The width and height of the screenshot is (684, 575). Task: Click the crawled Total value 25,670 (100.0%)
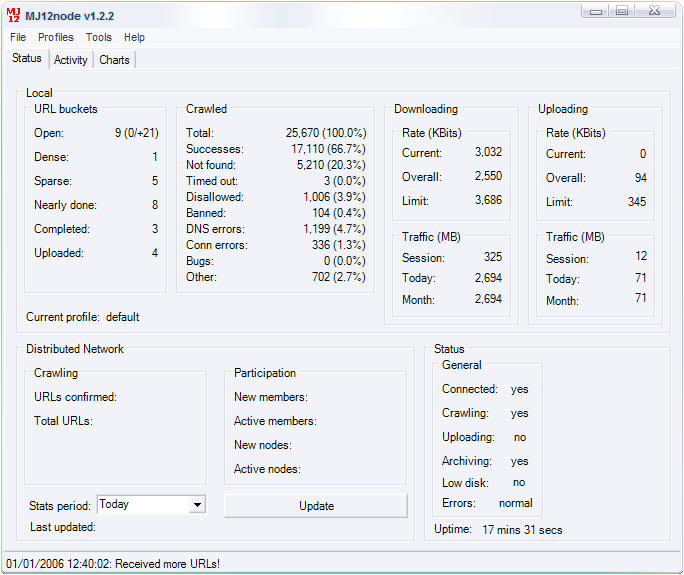[x=326, y=133]
